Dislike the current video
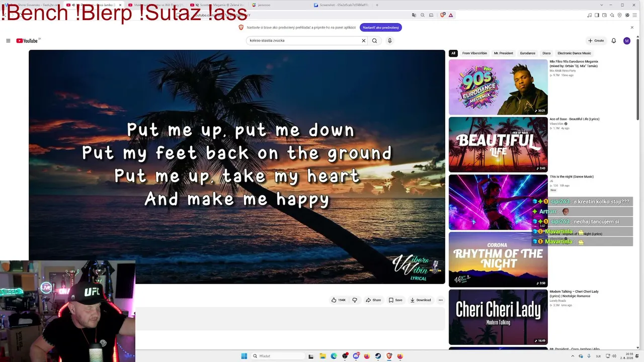This screenshot has width=644, height=362. coord(355,300)
